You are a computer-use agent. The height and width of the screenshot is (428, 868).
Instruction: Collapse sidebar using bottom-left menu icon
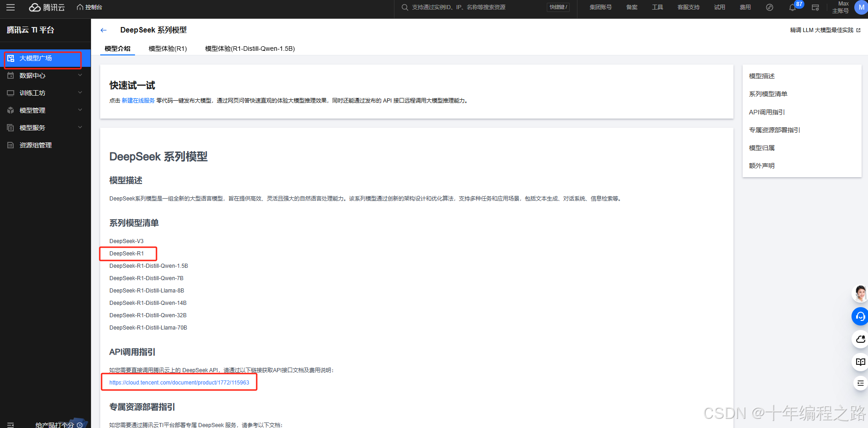pos(11,425)
